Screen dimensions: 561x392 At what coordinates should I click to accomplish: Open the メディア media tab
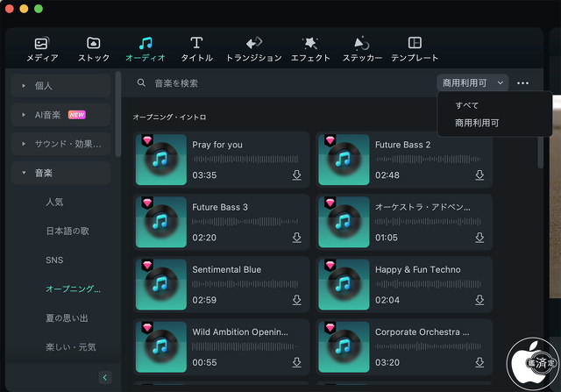(42, 49)
